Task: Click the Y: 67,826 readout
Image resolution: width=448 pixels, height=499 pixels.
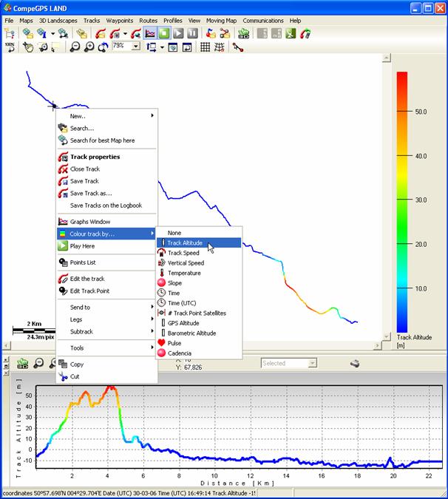Action: [x=189, y=367]
